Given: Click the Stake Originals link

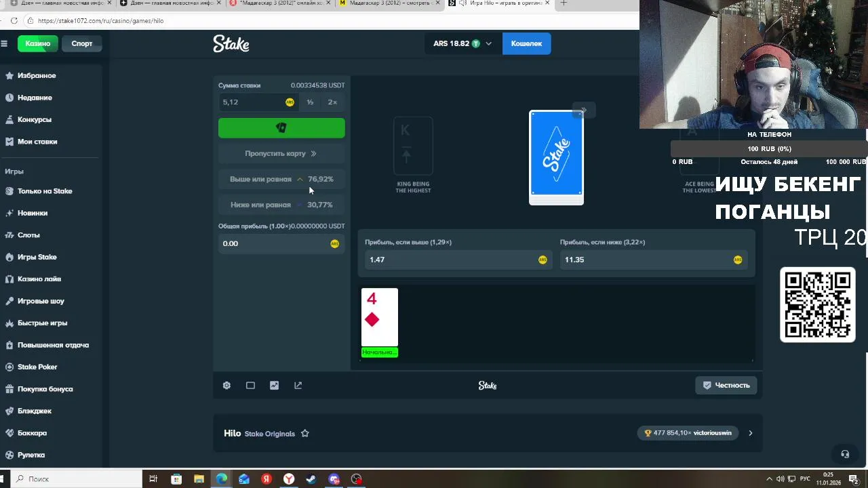Looking at the screenshot, I should pos(269,434).
